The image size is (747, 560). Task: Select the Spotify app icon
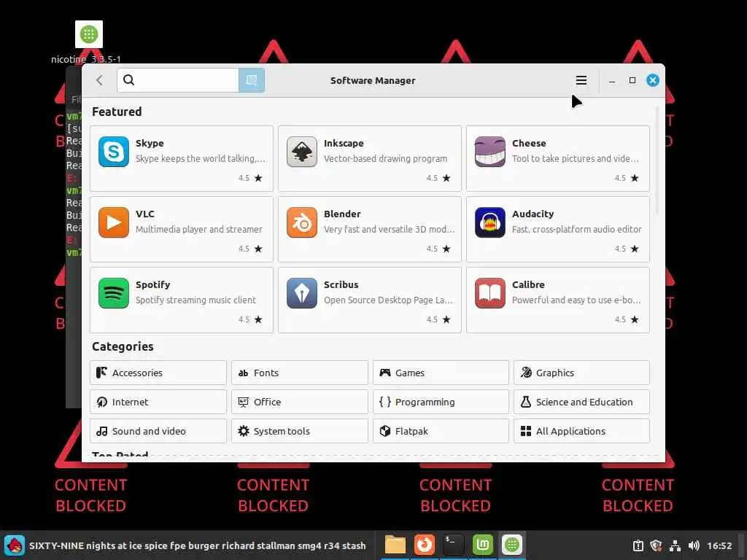(113, 293)
